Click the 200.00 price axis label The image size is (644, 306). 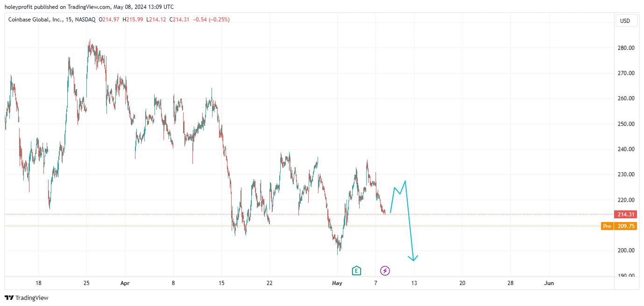click(626, 250)
